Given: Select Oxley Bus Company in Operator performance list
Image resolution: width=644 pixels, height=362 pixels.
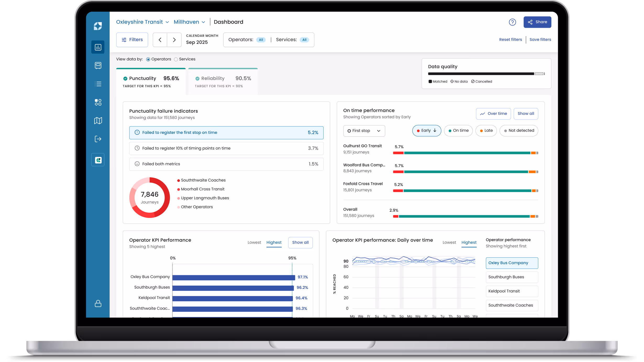Looking at the screenshot, I should click(x=512, y=263).
